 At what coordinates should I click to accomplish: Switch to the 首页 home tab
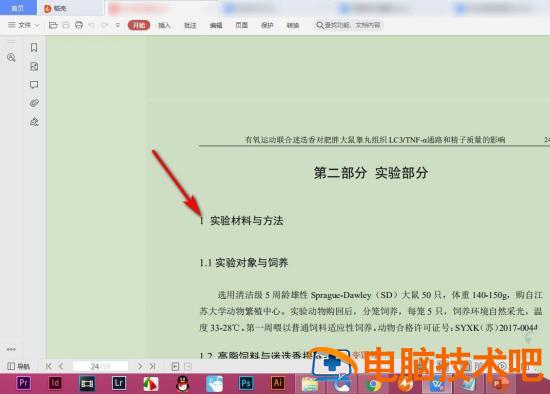tap(18, 8)
